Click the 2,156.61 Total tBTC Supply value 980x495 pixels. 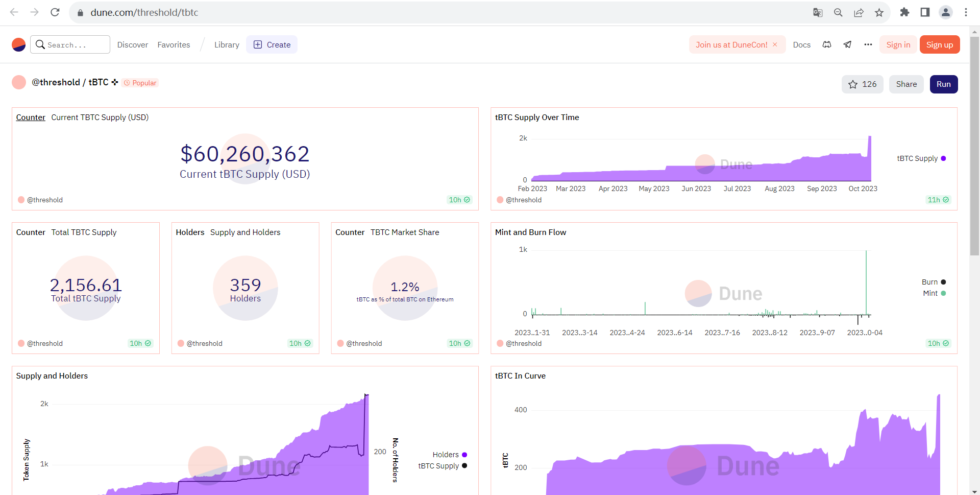(86, 285)
